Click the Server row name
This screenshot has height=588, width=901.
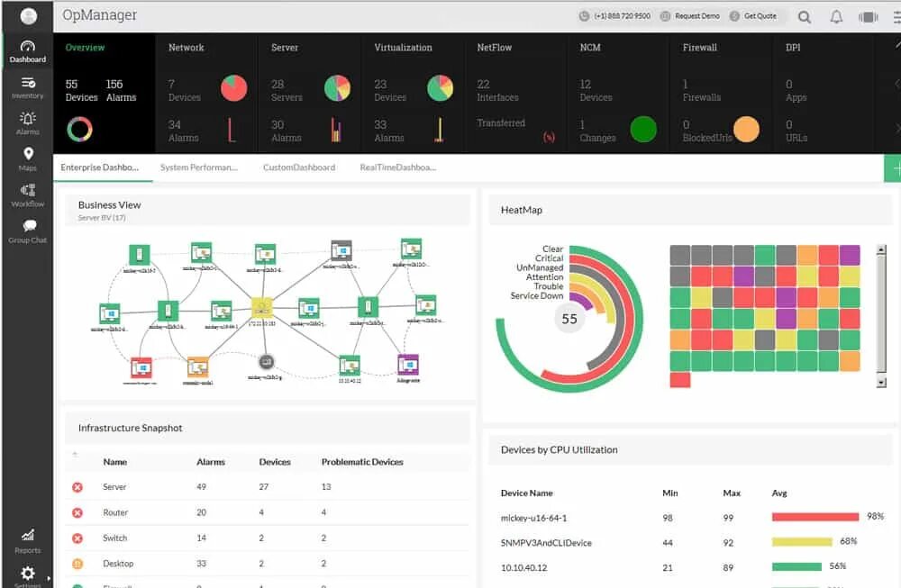click(x=114, y=487)
